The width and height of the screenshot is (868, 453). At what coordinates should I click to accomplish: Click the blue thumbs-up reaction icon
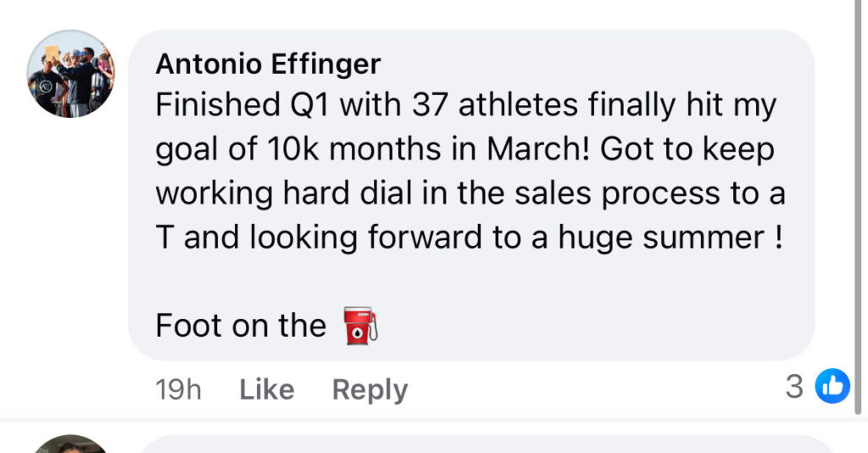[832, 387]
